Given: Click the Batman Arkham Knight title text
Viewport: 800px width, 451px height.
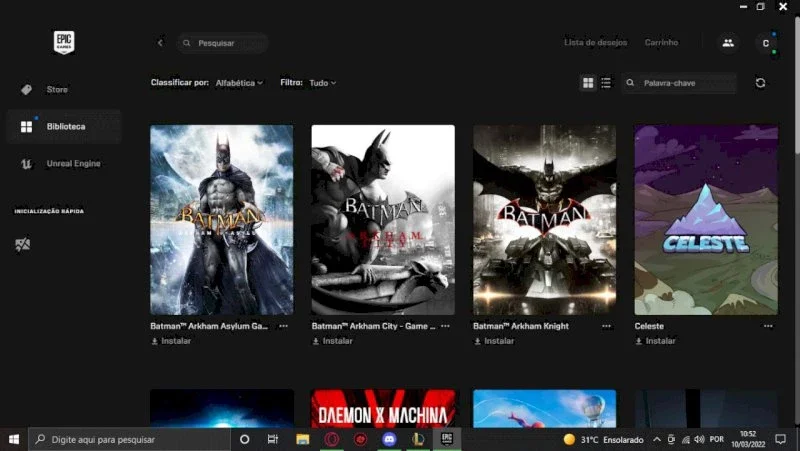Looking at the screenshot, I should pyautogui.click(x=521, y=326).
